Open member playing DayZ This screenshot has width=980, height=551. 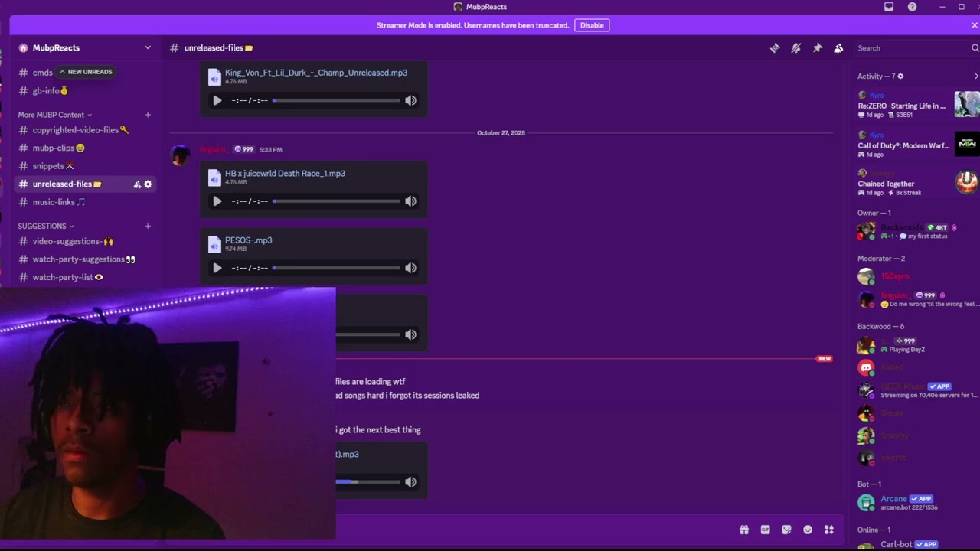coord(916,345)
